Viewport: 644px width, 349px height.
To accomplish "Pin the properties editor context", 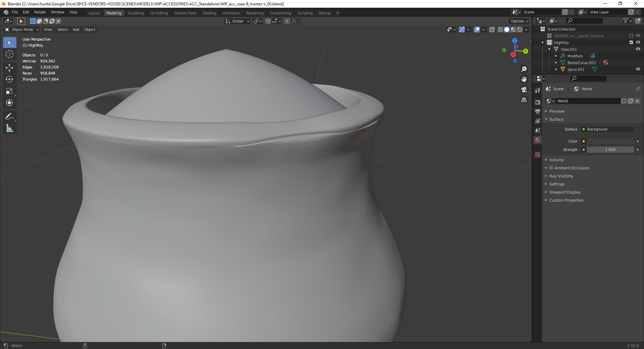I will [x=638, y=89].
